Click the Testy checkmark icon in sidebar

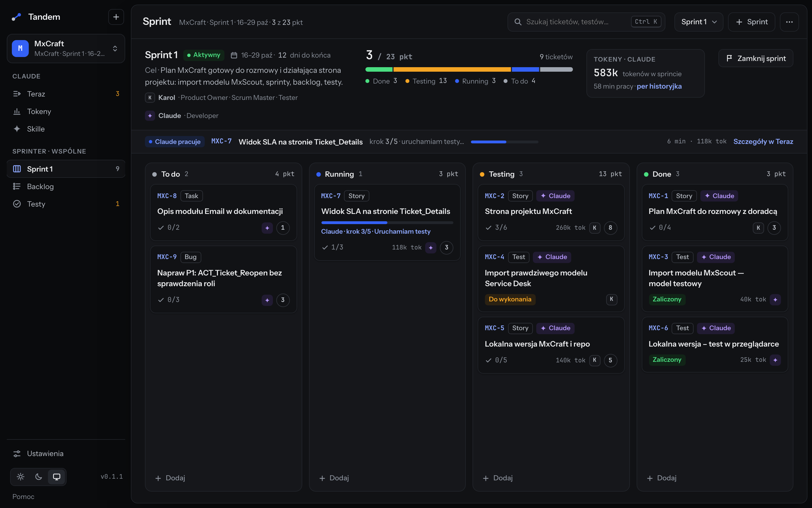(17, 204)
